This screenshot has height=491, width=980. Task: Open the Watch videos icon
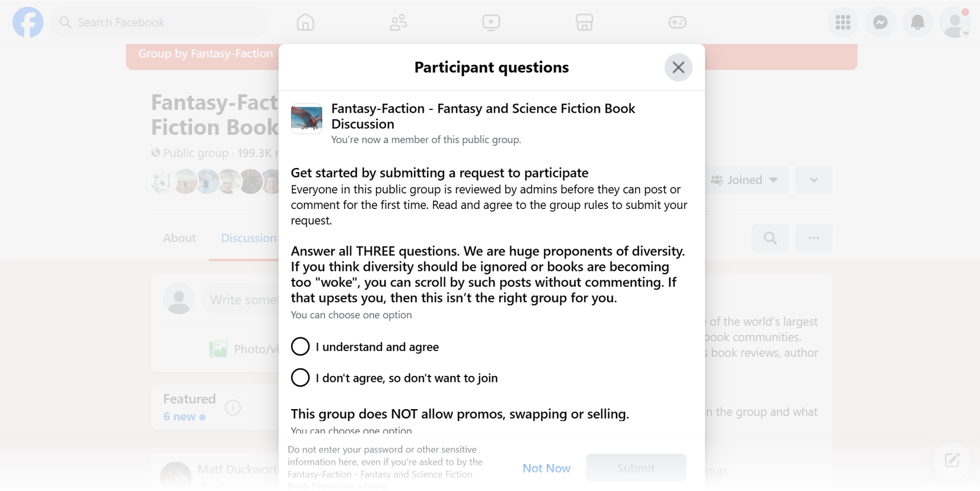pyautogui.click(x=491, y=22)
